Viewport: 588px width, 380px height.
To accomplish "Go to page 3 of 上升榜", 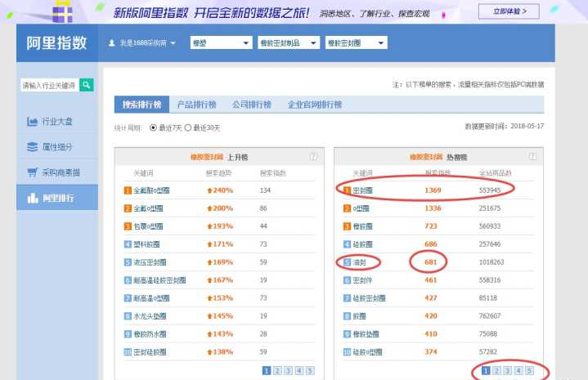I will (x=289, y=371).
